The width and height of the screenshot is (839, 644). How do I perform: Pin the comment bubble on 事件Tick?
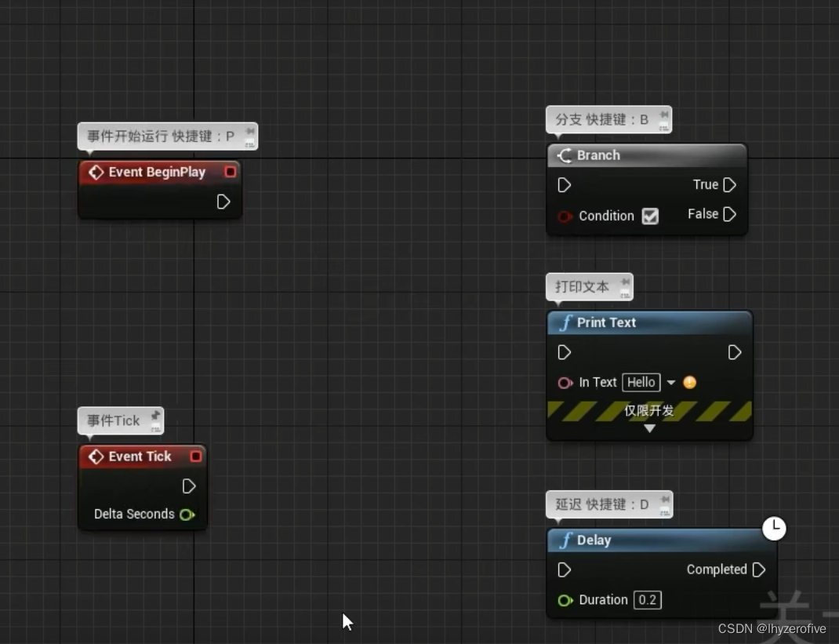[x=155, y=415]
